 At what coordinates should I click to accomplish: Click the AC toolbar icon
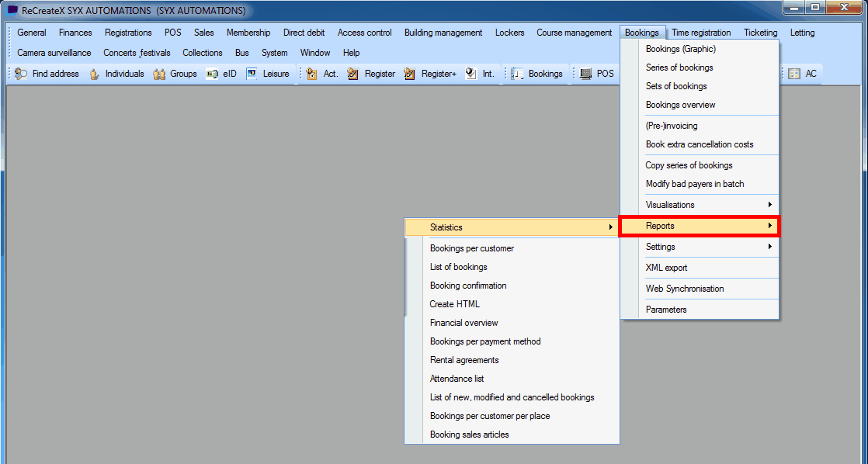[794, 74]
